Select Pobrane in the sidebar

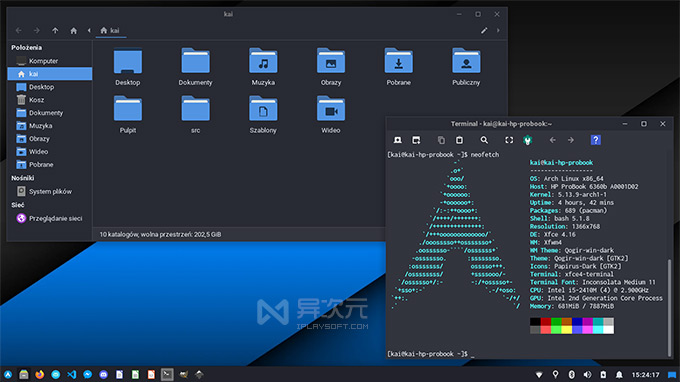[50, 165]
